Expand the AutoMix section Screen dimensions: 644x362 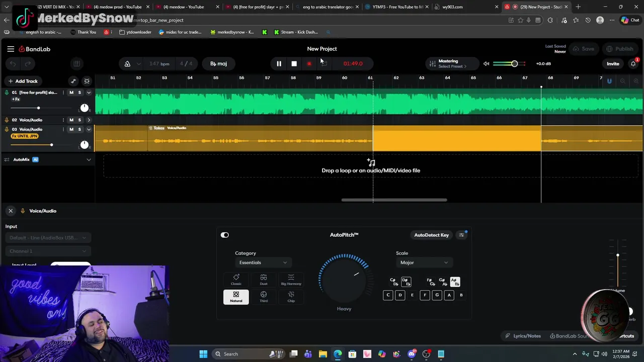point(89,160)
